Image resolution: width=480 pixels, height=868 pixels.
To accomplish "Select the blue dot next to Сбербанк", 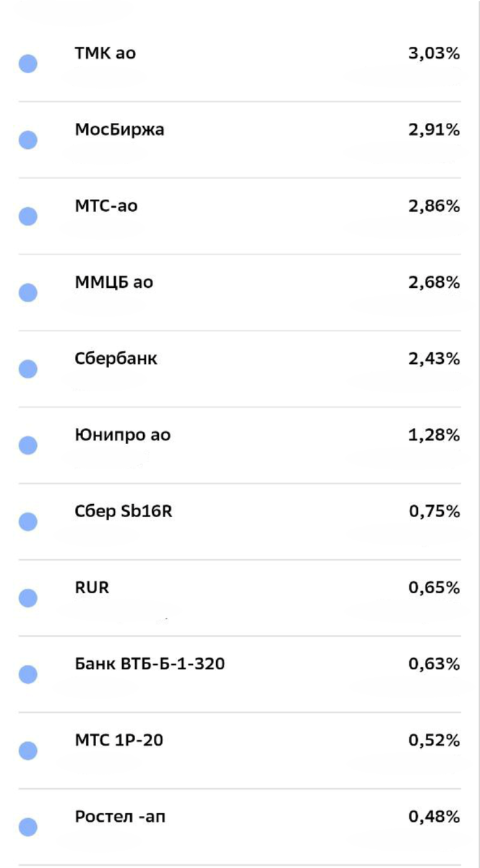I will tap(27, 369).
